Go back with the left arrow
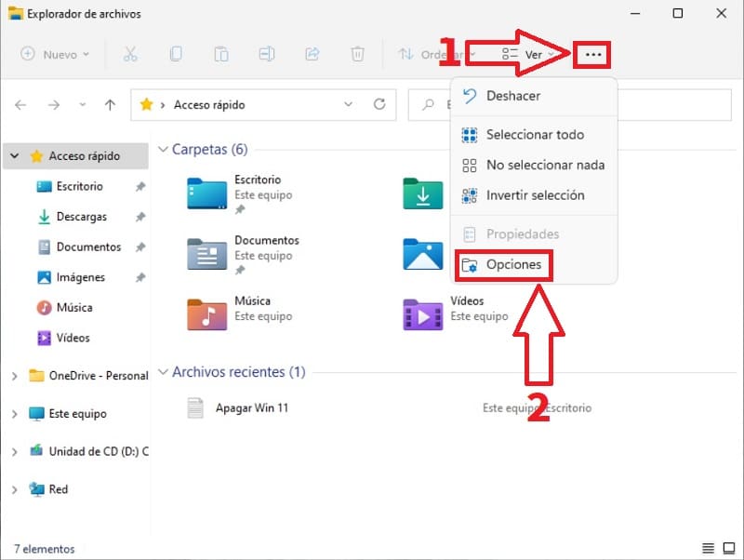 (x=20, y=105)
